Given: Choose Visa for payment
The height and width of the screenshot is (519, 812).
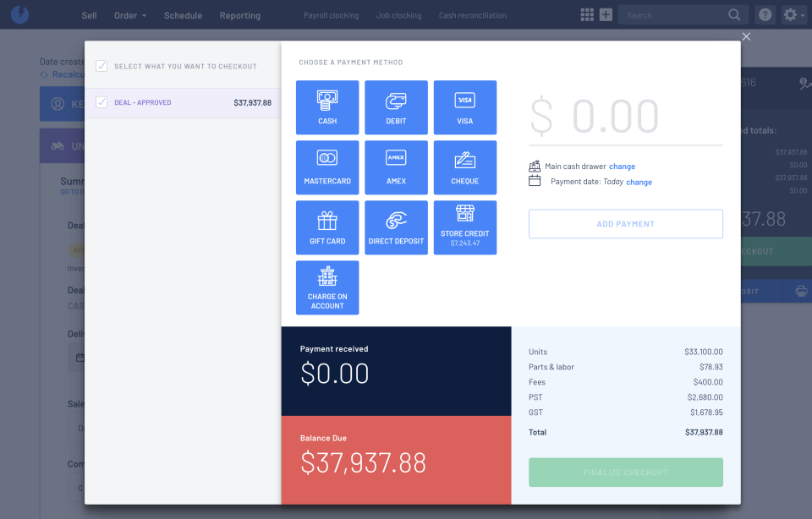Looking at the screenshot, I should [464, 107].
